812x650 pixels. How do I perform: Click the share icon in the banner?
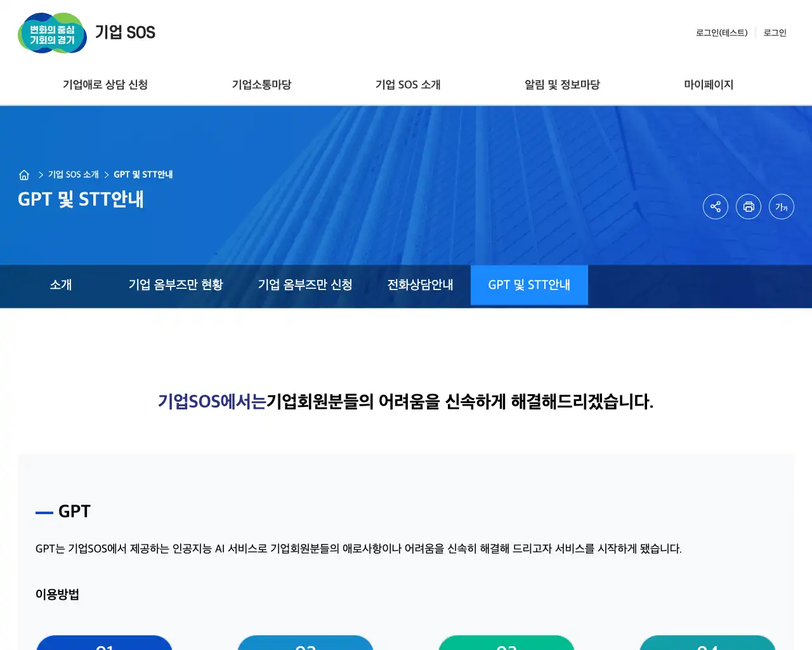(x=716, y=206)
